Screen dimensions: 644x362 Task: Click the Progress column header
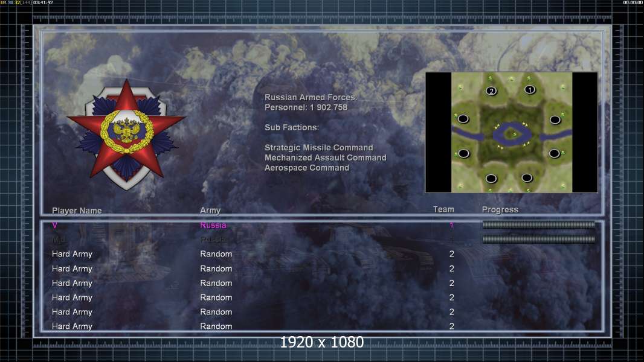click(x=500, y=209)
